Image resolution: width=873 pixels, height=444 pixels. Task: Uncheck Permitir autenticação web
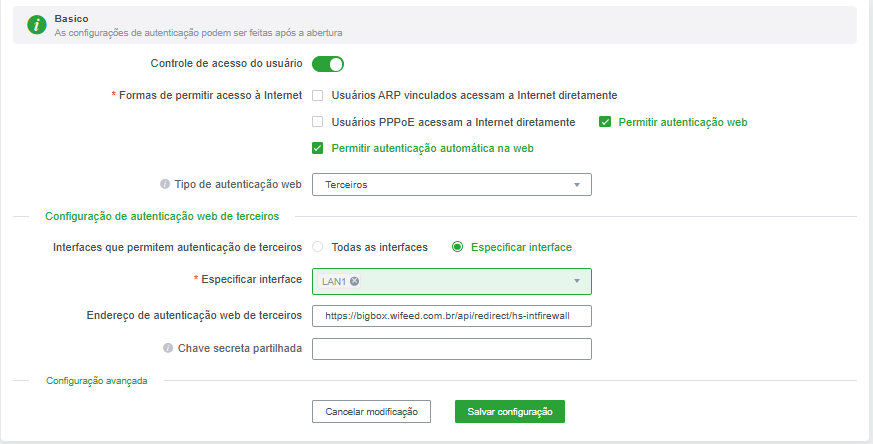click(605, 122)
